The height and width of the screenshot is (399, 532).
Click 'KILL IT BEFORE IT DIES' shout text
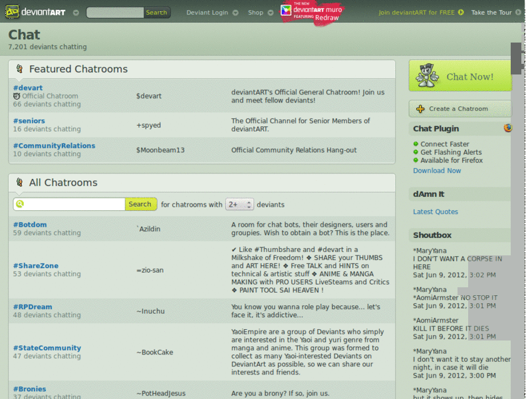(x=451, y=329)
